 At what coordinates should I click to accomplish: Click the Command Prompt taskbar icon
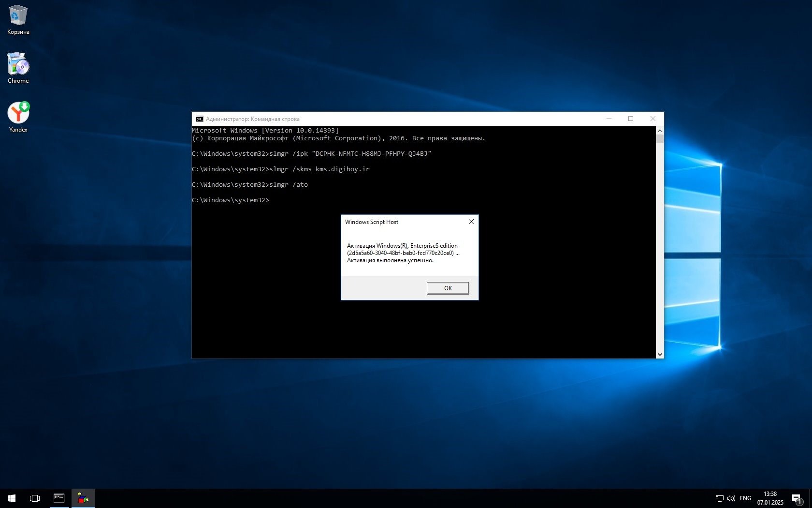(x=59, y=498)
